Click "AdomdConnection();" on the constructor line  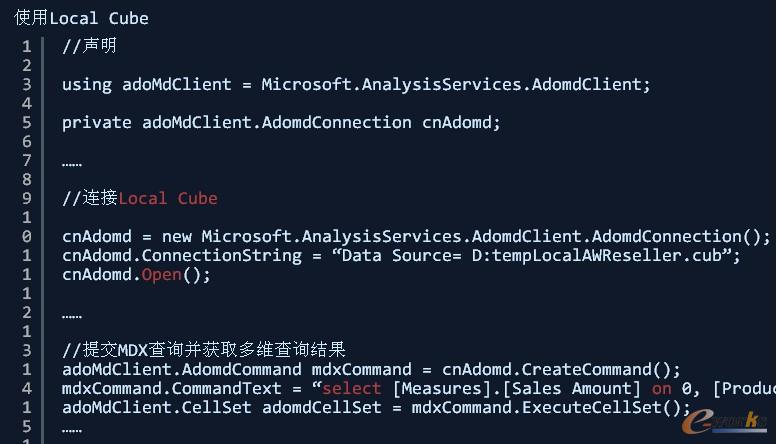(682, 236)
